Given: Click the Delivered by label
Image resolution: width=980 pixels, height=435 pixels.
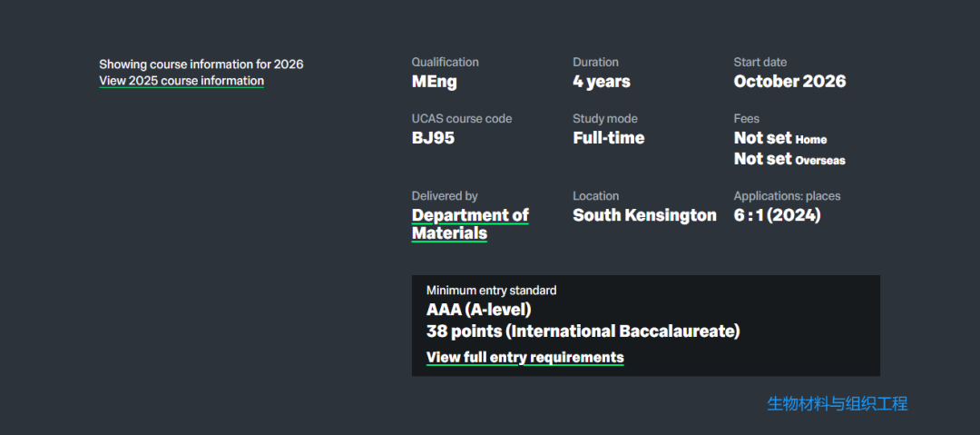Looking at the screenshot, I should pyautogui.click(x=445, y=196).
